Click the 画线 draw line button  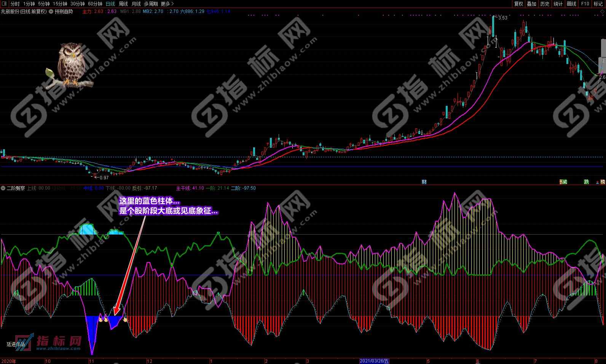click(571, 4)
